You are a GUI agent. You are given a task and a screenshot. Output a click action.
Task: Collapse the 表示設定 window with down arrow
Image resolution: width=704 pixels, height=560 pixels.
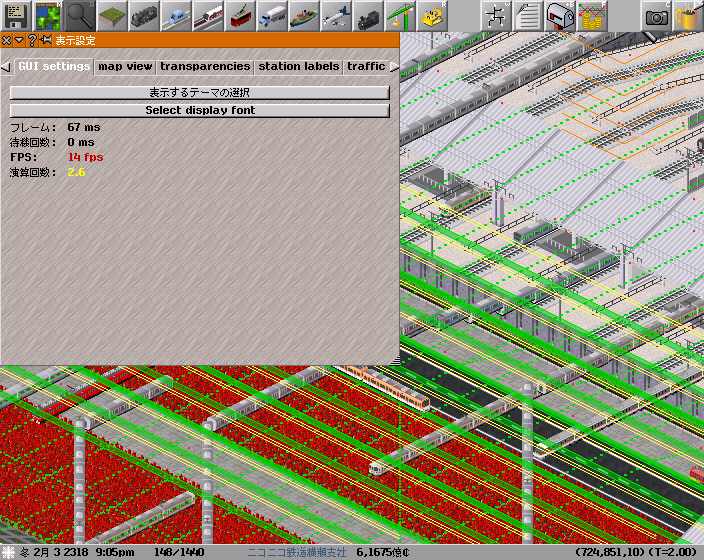[x=19, y=41]
